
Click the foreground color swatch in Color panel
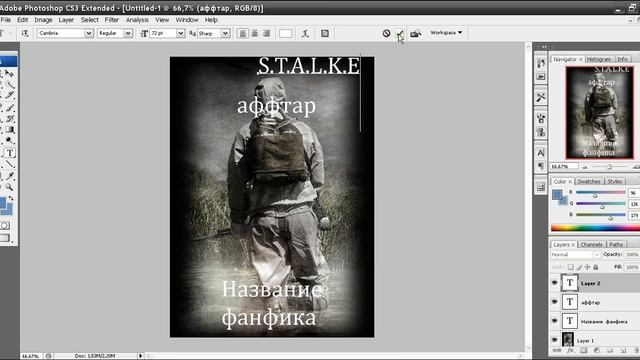pos(557,195)
